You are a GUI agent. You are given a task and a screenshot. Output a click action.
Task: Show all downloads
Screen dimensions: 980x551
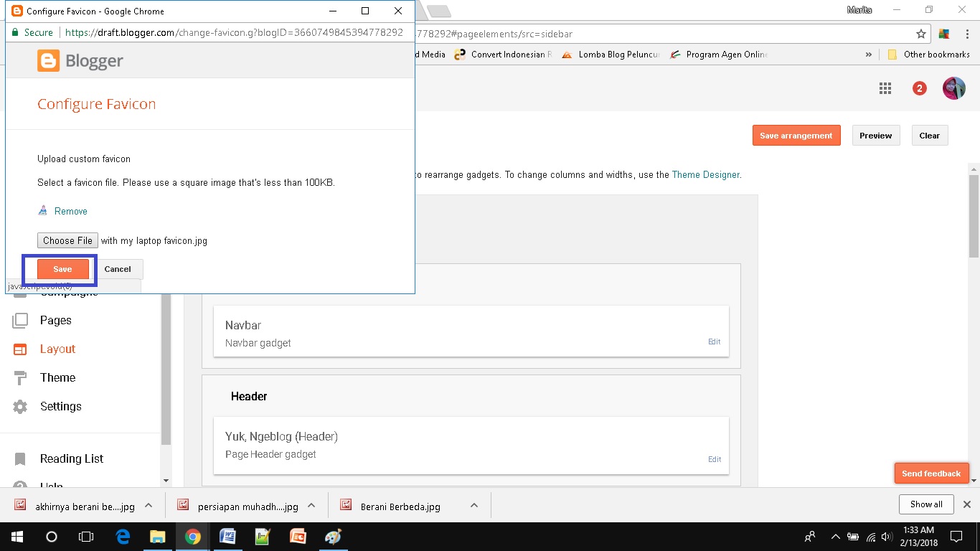[926, 504]
